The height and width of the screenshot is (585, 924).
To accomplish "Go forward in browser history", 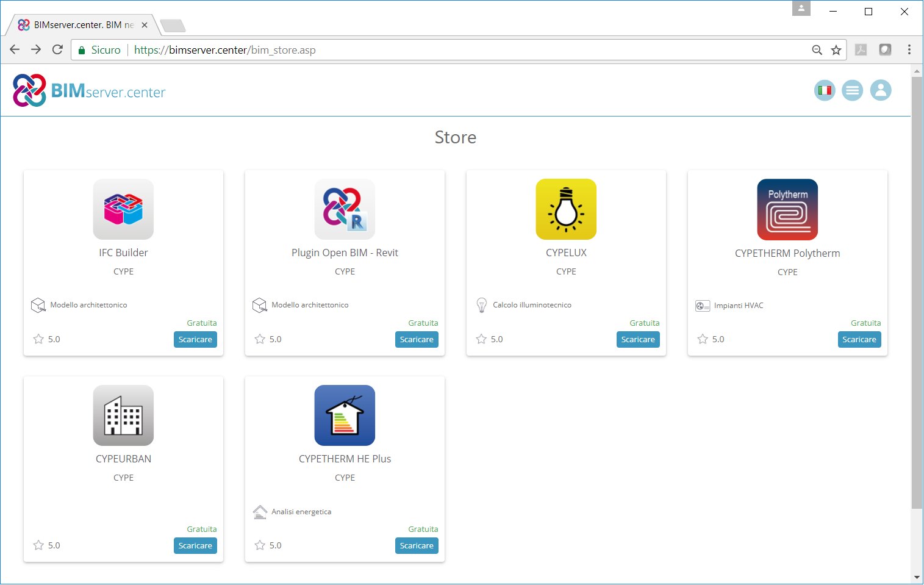I will click(x=36, y=50).
